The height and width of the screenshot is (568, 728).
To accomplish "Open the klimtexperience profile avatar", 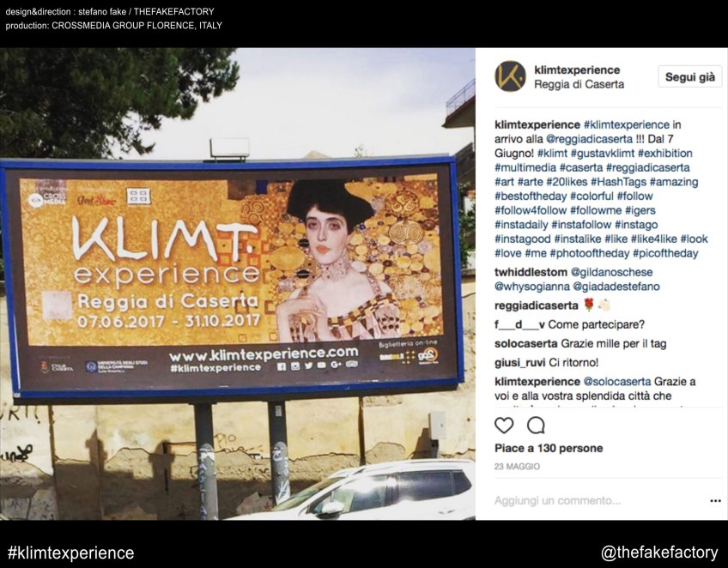I will [510, 76].
